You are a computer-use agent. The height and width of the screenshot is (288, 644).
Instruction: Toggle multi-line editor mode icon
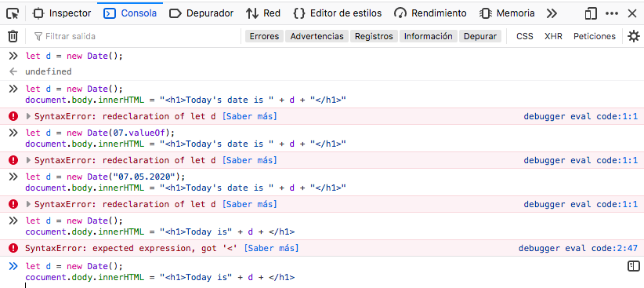634,266
